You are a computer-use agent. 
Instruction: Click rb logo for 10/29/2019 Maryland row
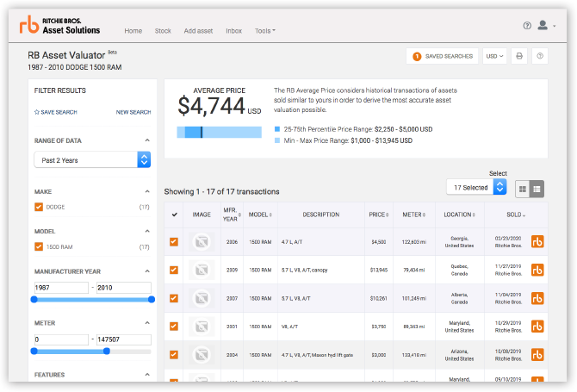537,327
